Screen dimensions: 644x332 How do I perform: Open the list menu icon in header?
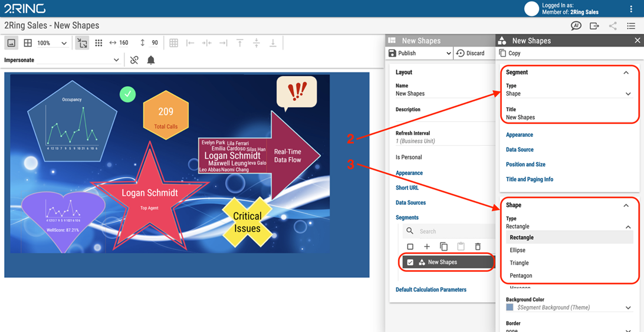[631, 26]
